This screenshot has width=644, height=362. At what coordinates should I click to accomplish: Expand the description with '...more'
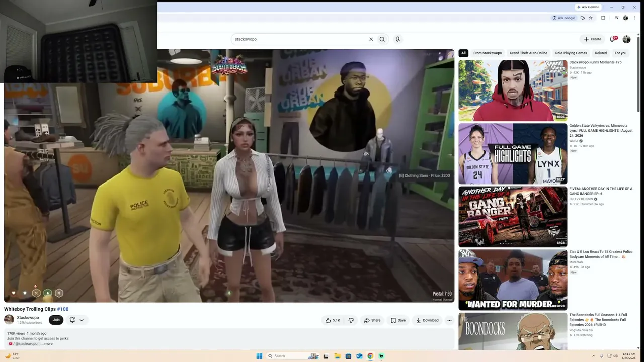(x=47, y=344)
